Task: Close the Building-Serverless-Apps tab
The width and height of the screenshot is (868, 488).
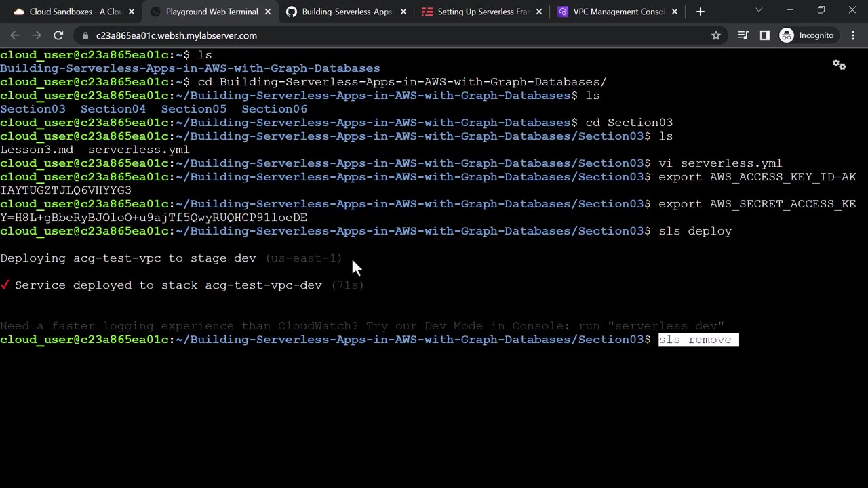Action: [x=403, y=12]
